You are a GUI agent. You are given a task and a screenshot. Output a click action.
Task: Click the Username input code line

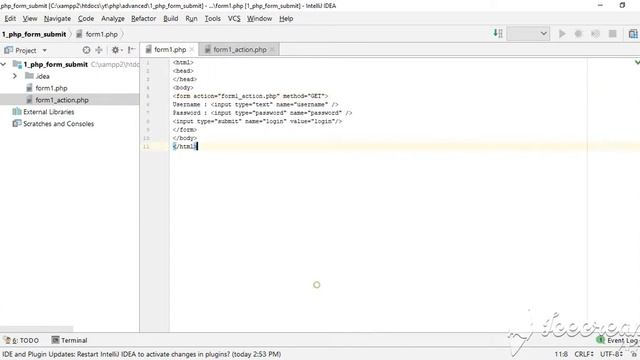[256, 104]
